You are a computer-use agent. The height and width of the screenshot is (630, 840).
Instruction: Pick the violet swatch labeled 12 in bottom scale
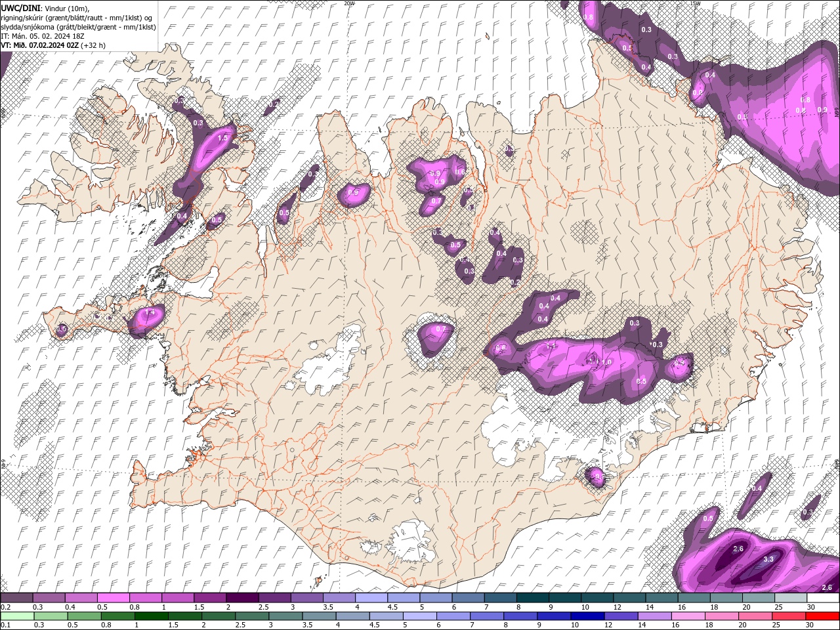tap(621, 616)
